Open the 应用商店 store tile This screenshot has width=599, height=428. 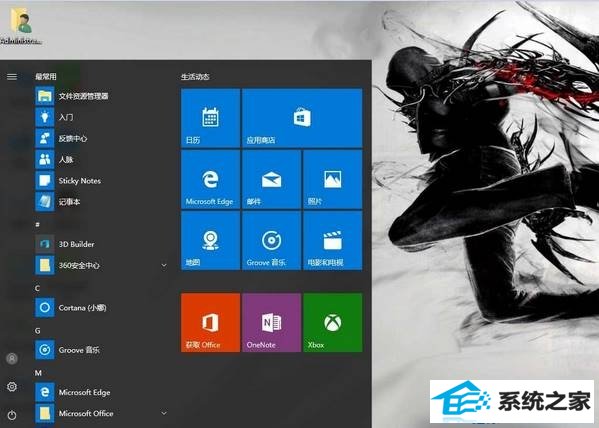pos(302,118)
